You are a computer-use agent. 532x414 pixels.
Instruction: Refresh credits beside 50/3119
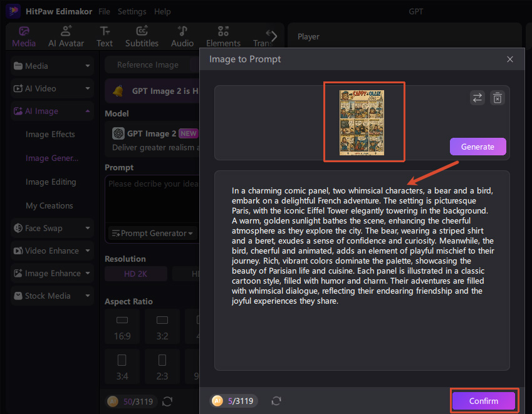(x=167, y=401)
